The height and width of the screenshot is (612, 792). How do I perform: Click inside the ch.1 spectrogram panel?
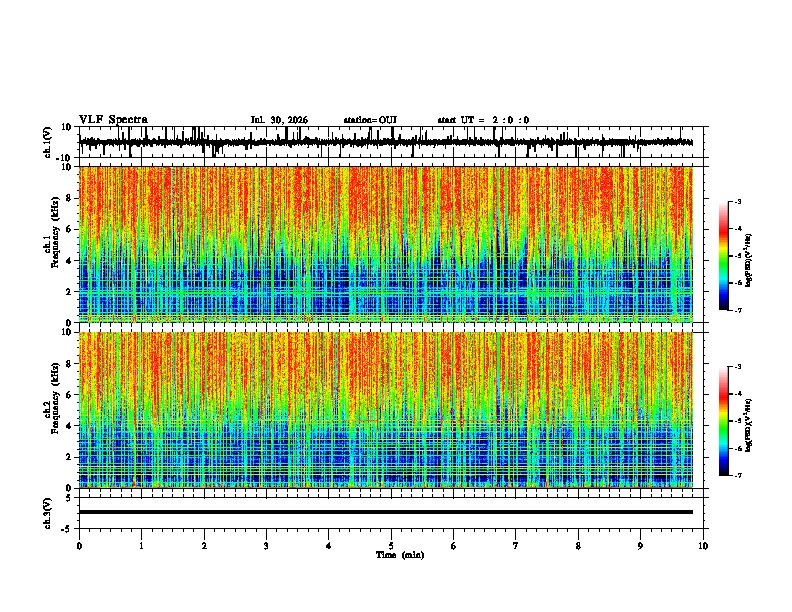[386, 244]
